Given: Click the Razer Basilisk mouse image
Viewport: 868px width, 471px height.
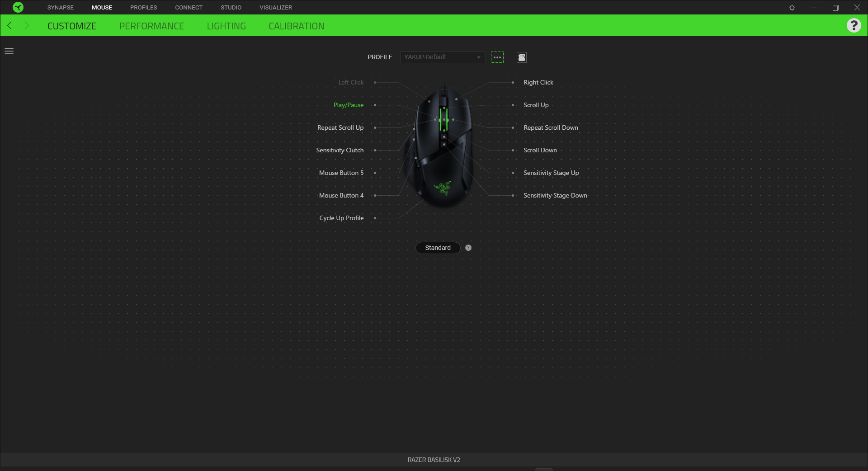Looking at the screenshot, I should pyautogui.click(x=439, y=146).
